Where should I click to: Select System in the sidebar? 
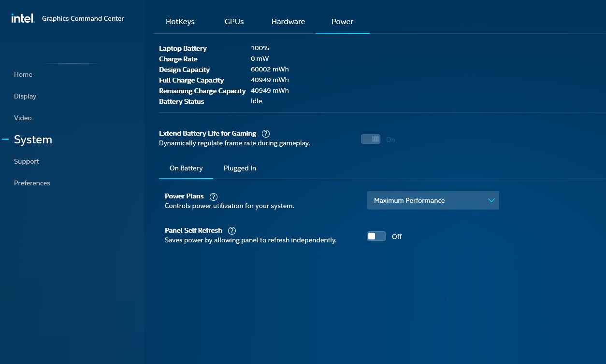tap(33, 140)
